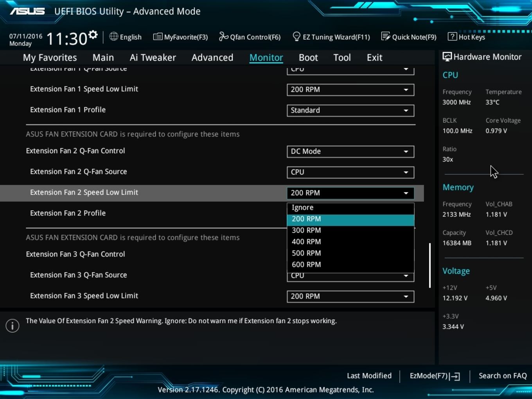Viewport: 532px width, 399px height.
Task: Select Extension Fan 2 Profile label
Action: [68, 213]
